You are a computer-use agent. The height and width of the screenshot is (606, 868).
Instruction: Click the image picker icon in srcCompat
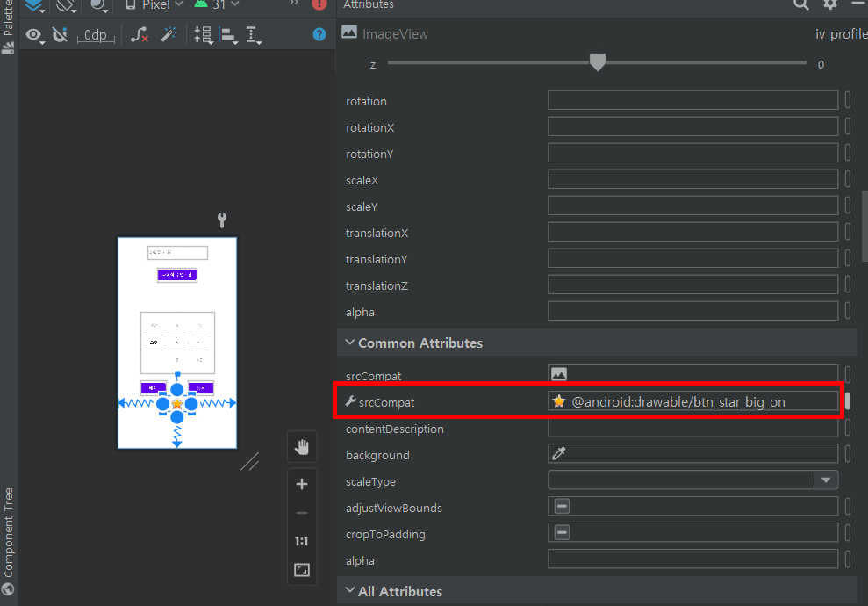tap(558, 374)
